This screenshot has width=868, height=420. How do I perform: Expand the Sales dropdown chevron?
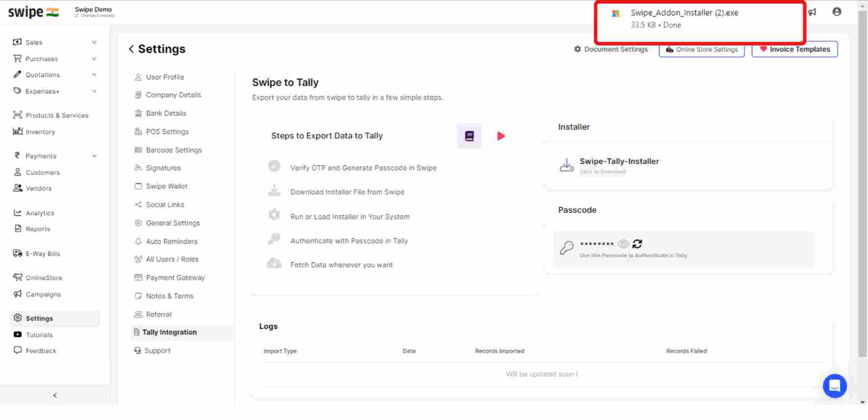pos(94,42)
